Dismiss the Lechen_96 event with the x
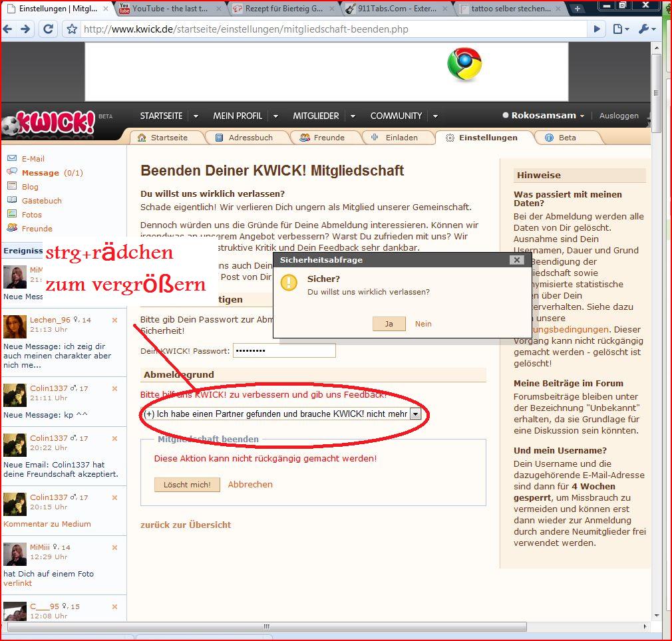This screenshot has height=641, width=672. point(114,320)
